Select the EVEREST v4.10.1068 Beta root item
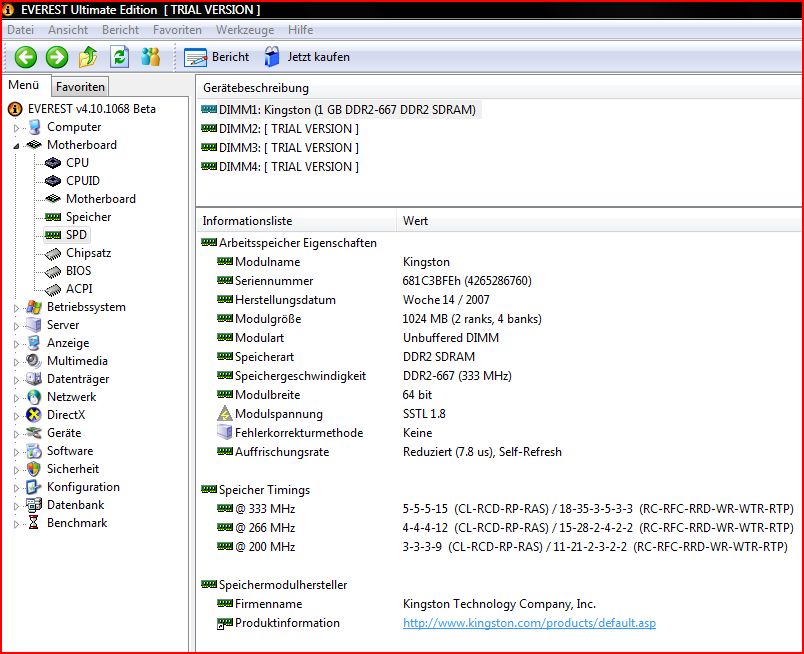804x654 pixels. [91, 109]
